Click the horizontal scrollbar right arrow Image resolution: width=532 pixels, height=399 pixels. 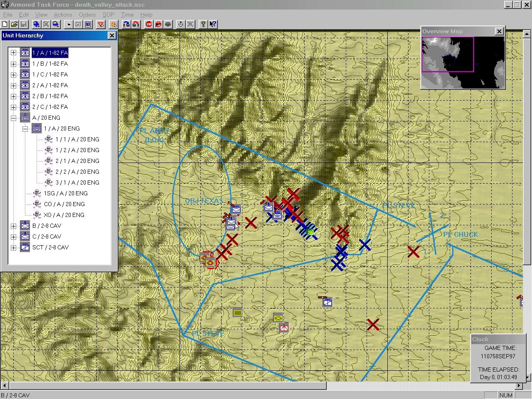(519, 386)
